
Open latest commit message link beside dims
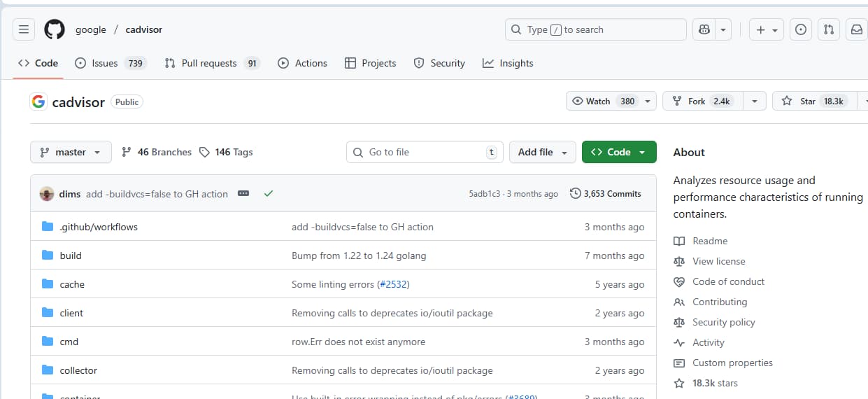click(157, 194)
